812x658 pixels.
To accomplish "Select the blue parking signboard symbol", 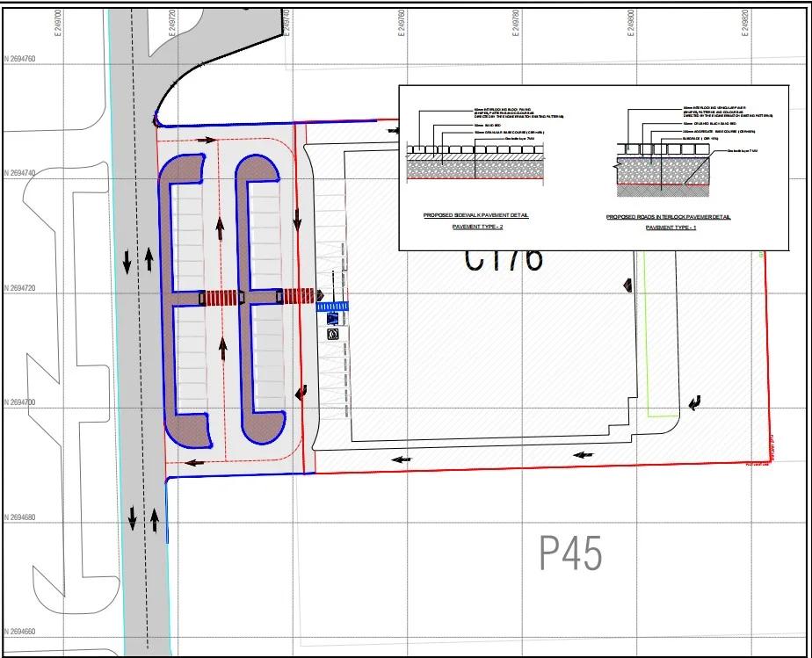I will (x=332, y=318).
